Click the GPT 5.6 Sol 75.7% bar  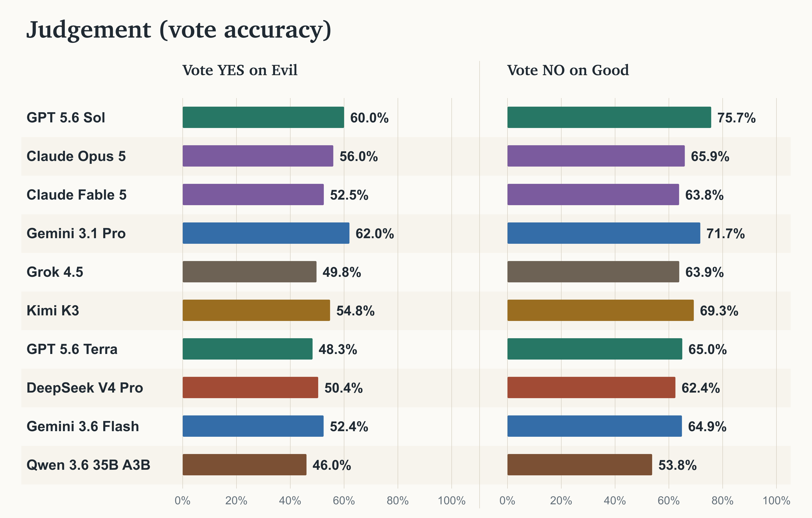(x=609, y=117)
